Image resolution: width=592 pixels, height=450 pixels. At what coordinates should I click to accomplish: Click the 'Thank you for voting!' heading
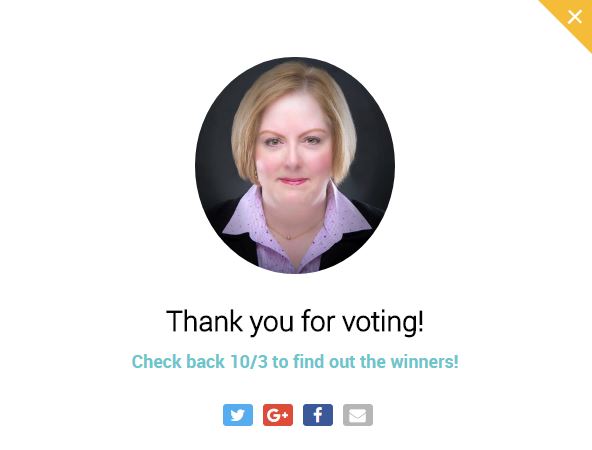click(295, 321)
